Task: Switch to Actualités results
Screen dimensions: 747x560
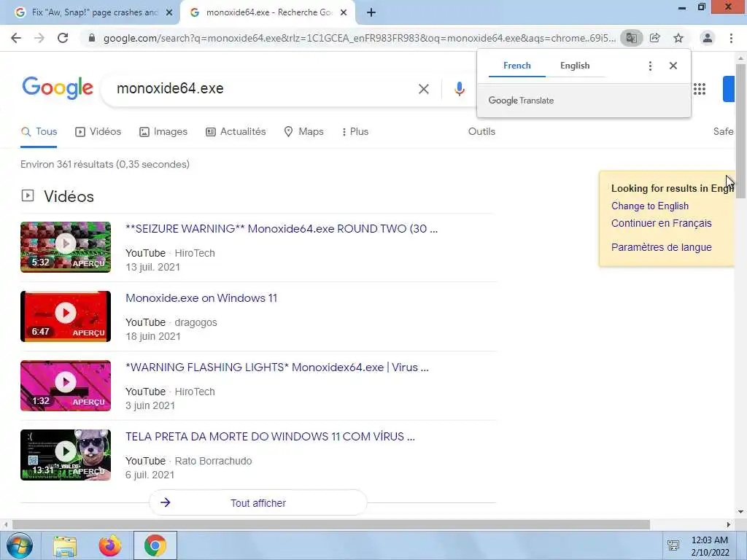Action: coord(236,132)
